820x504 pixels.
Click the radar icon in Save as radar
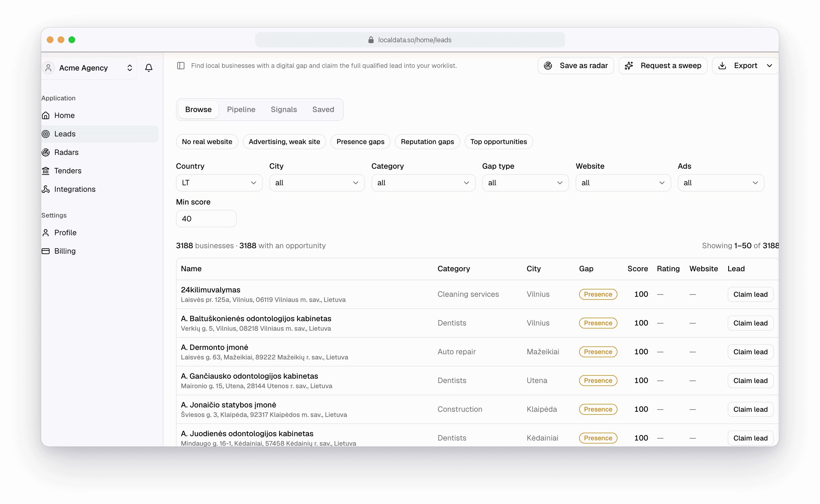548,66
